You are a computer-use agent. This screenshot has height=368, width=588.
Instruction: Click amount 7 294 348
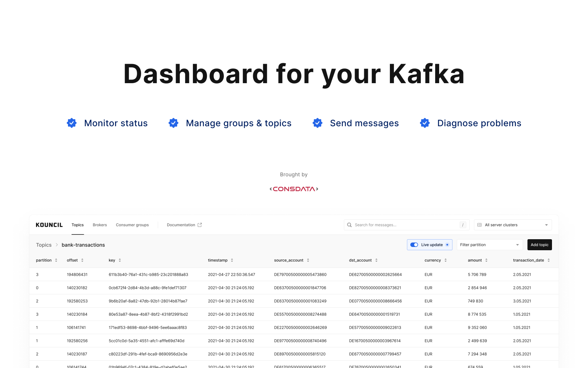477,354
